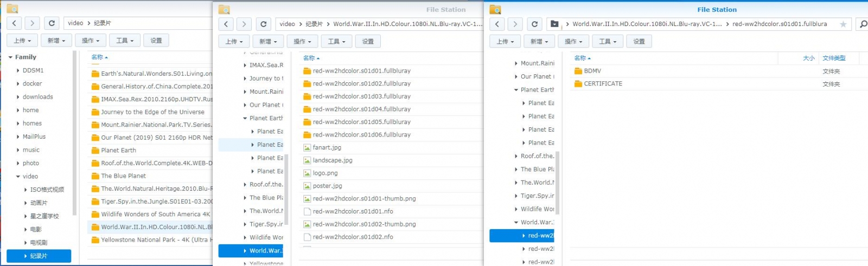Expand MailPlus tree node in left window
Image resolution: width=868 pixels, height=266 pixels.
[18, 137]
